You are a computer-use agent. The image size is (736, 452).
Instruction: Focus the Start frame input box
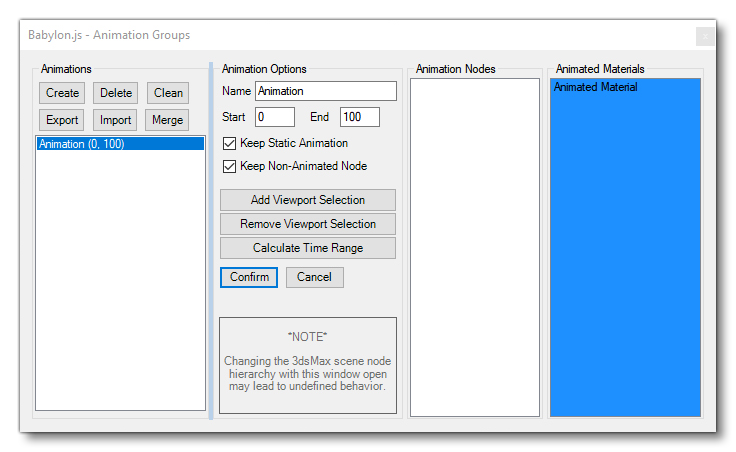(x=274, y=117)
